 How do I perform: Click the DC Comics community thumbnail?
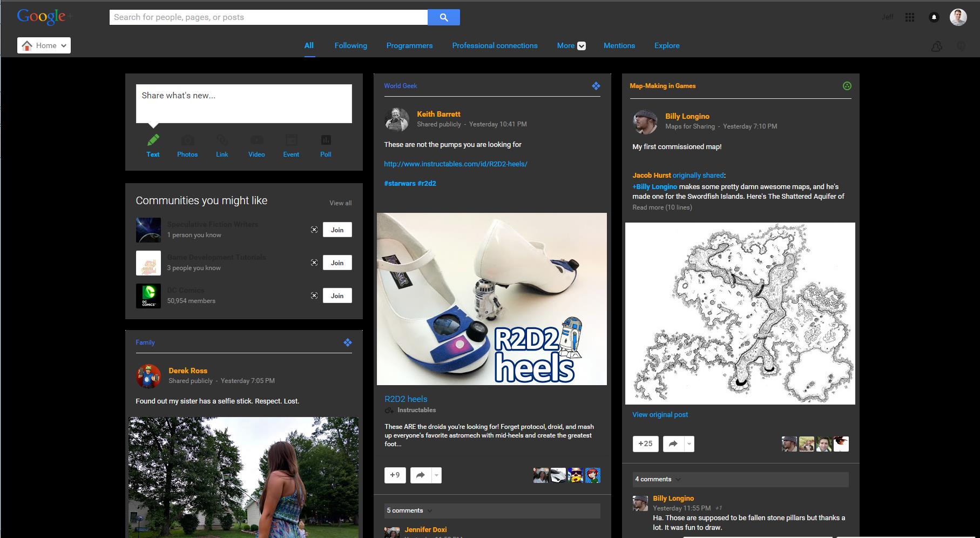(148, 296)
